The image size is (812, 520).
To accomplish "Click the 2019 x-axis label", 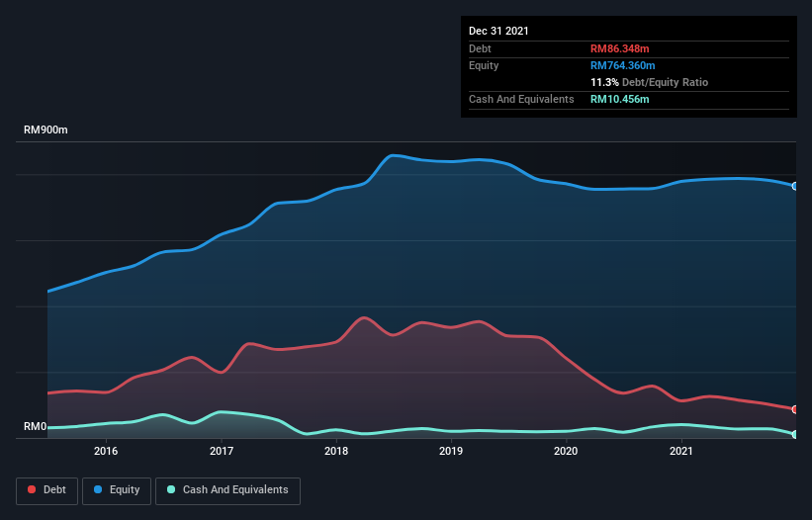I will click(x=451, y=451).
